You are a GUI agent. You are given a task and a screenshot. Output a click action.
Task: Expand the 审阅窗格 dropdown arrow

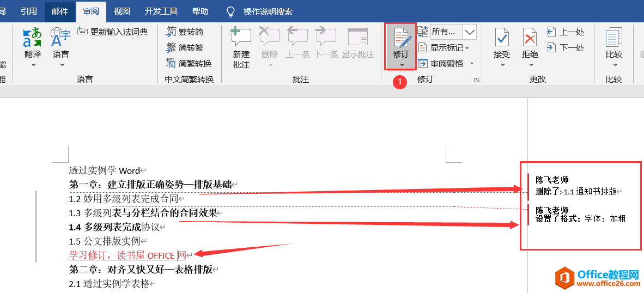point(472,64)
